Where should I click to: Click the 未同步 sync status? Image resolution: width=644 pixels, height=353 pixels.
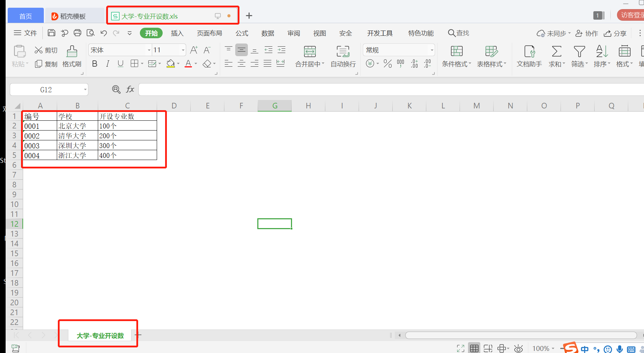[554, 33]
